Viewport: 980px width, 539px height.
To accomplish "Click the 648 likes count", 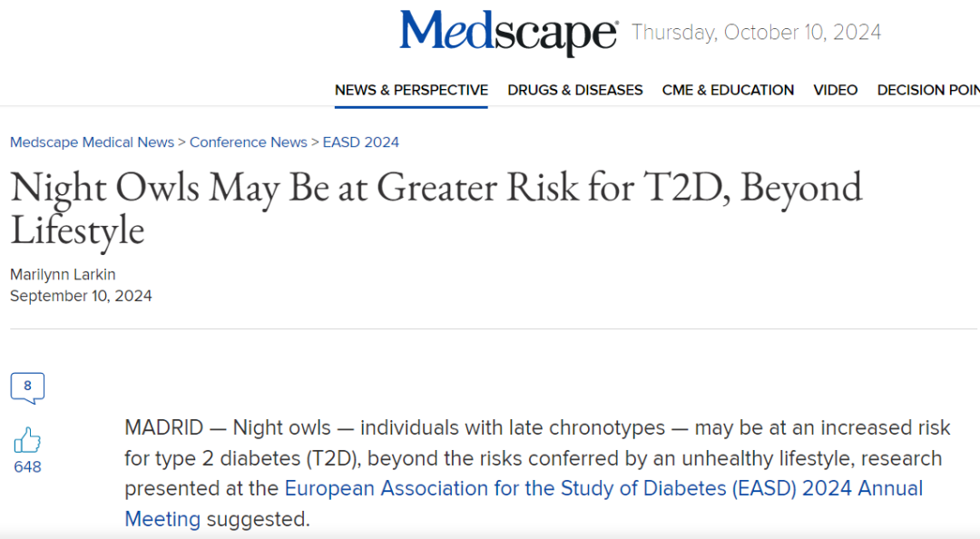I will 27,467.
